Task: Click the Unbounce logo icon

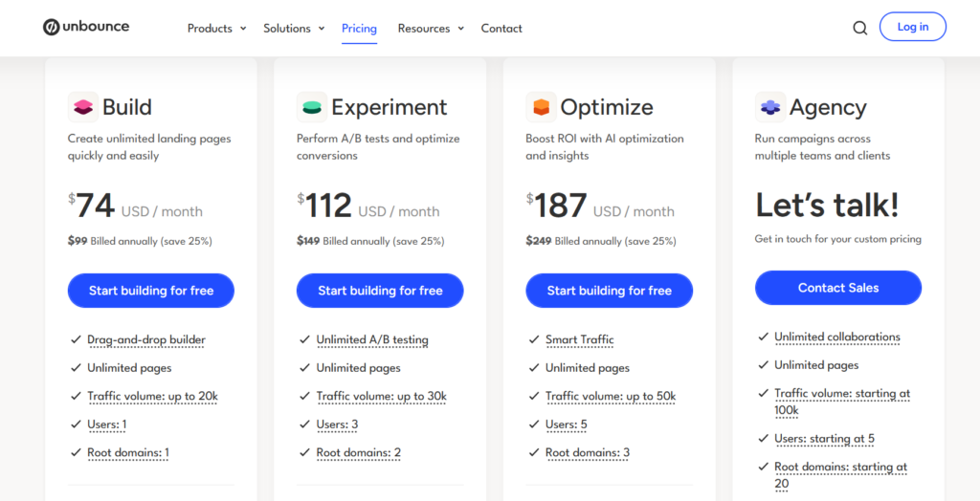Action: [52, 27]
